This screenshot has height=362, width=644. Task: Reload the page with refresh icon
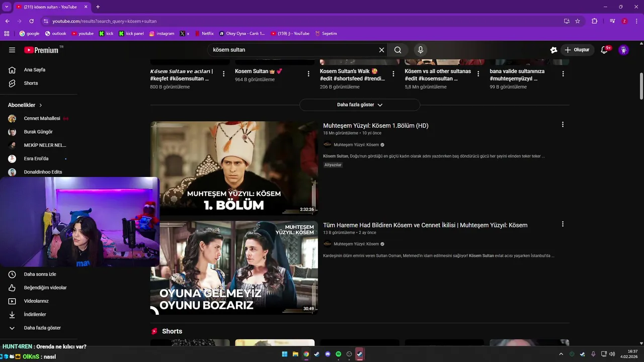(x=31, y=21)
